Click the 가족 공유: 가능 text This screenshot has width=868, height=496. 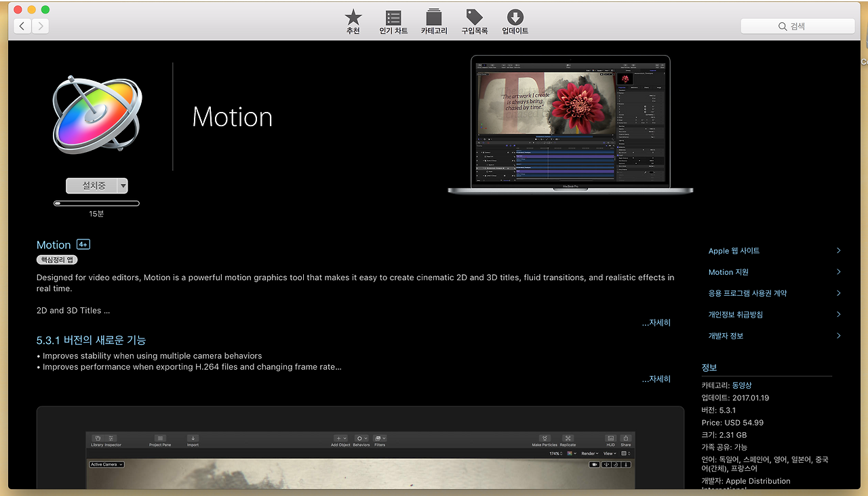coord(724,448)
